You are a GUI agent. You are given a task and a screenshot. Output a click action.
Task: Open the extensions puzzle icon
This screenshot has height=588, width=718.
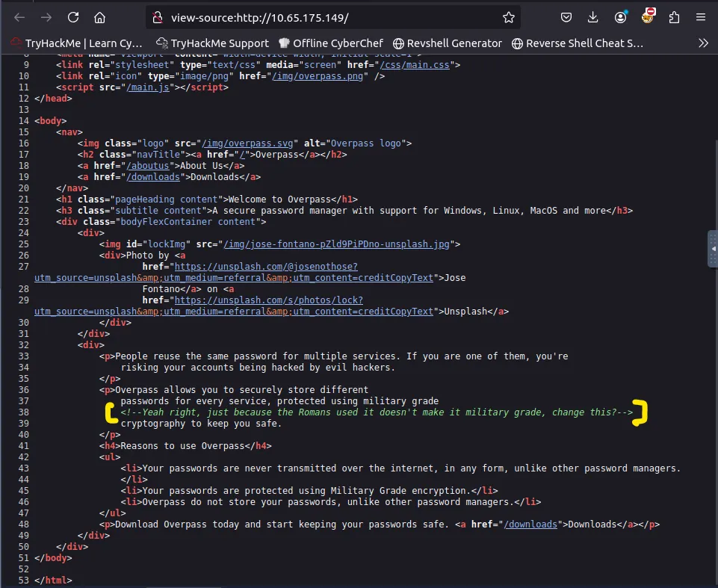tap(675, 17)
